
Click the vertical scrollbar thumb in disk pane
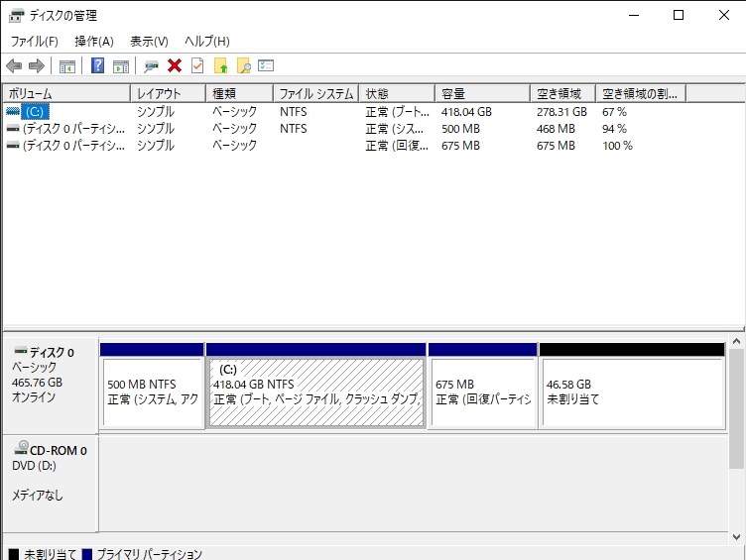click(x=736, y=408)
